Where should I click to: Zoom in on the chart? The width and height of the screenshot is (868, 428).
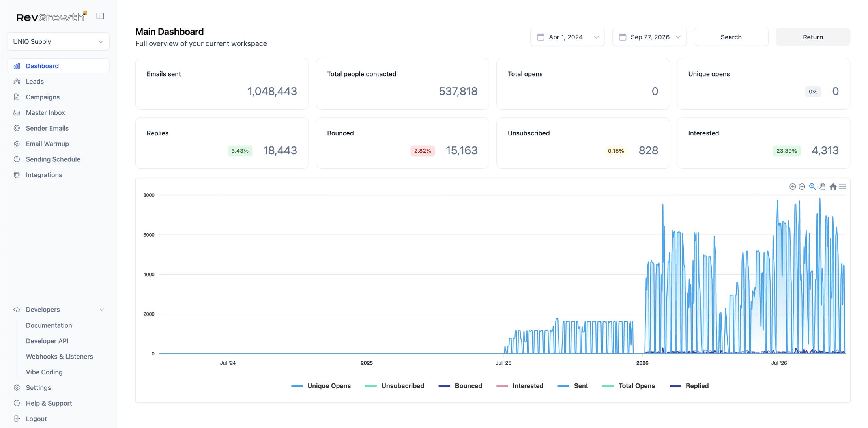(792, 187)
